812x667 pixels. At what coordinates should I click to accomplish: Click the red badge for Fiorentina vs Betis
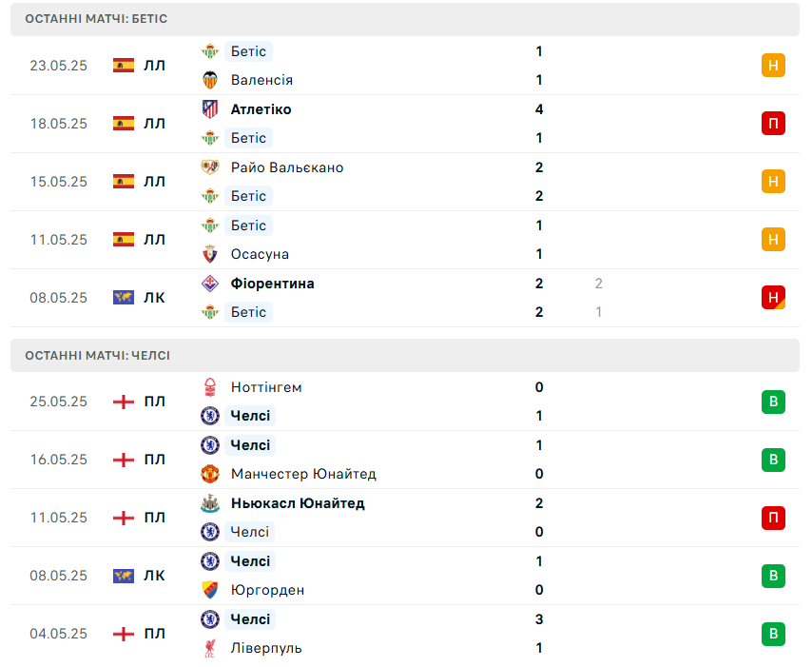click(773, 298)
